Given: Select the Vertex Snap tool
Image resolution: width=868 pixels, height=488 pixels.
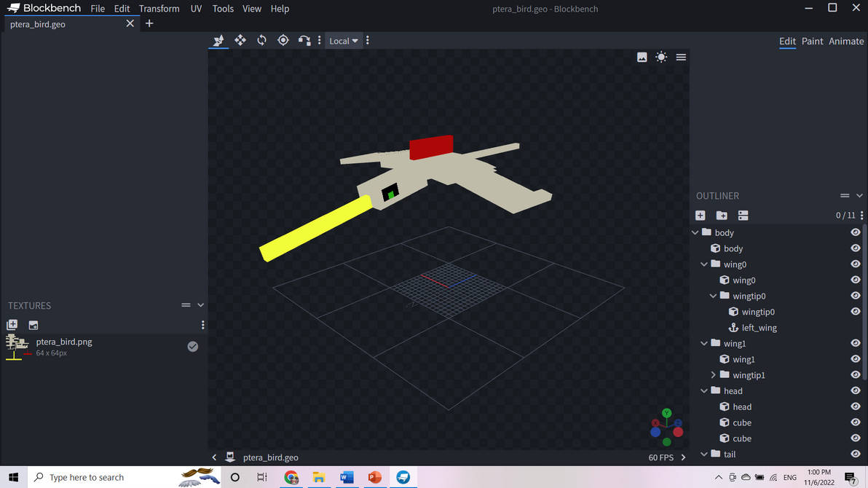Looking at the screenshot, I should pyautogui.click(x=304, y=41).
